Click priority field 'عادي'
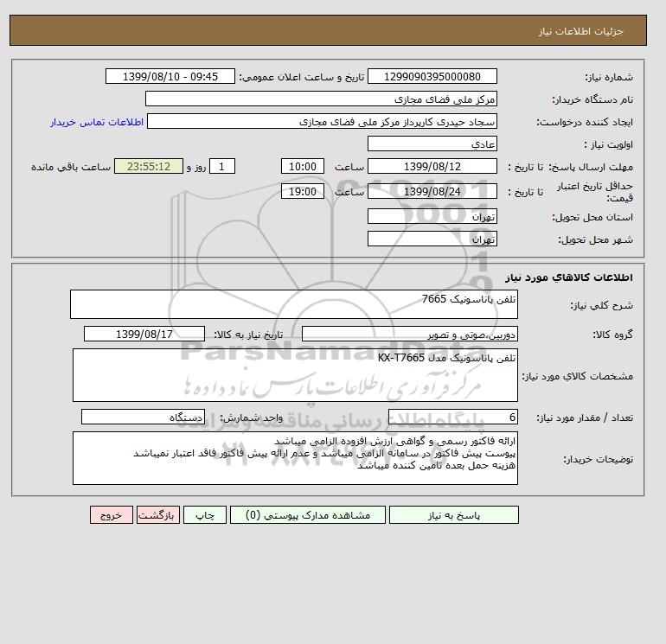 (432, 143)
